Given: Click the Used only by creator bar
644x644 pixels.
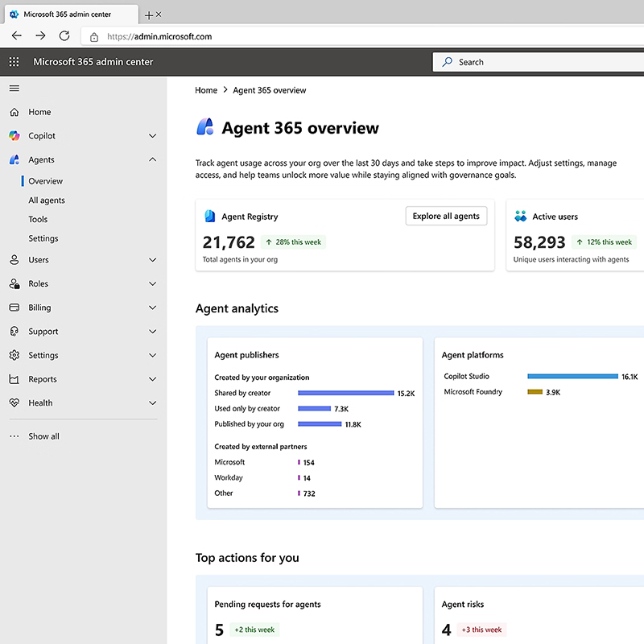Looking at the screenshot, I should pyautogui.click(x=314, y=408).
